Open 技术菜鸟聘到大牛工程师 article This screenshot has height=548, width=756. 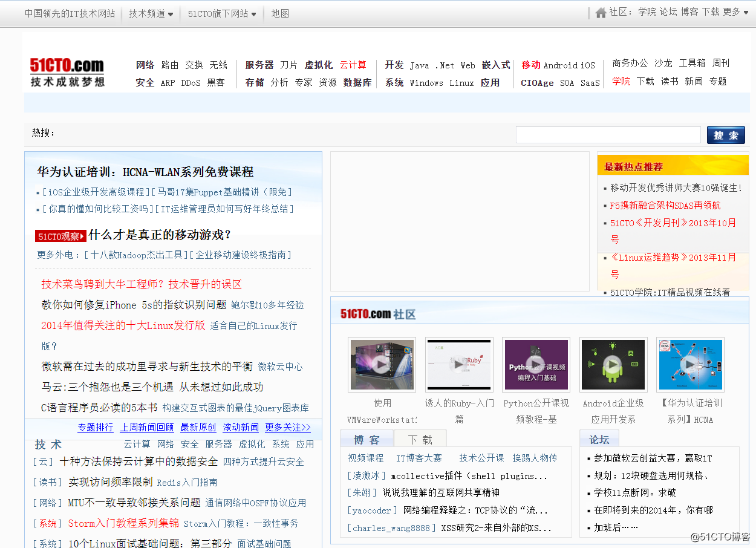(x=142, y=284)
